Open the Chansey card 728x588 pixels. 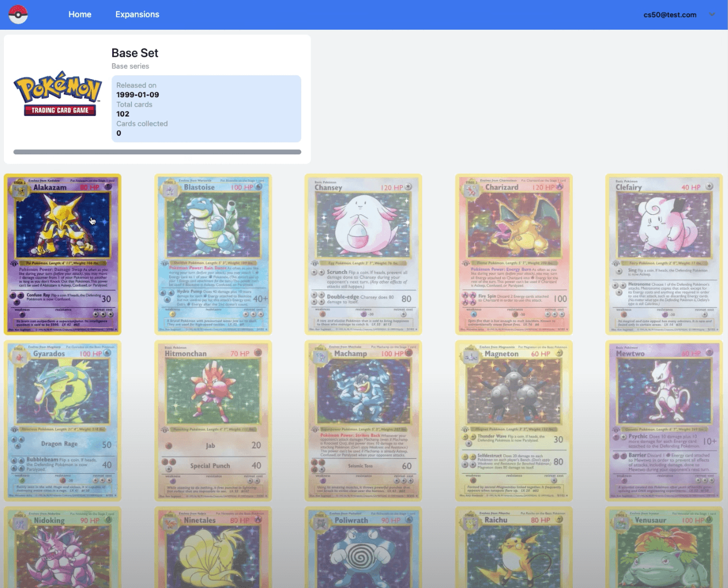click(363, 254)
